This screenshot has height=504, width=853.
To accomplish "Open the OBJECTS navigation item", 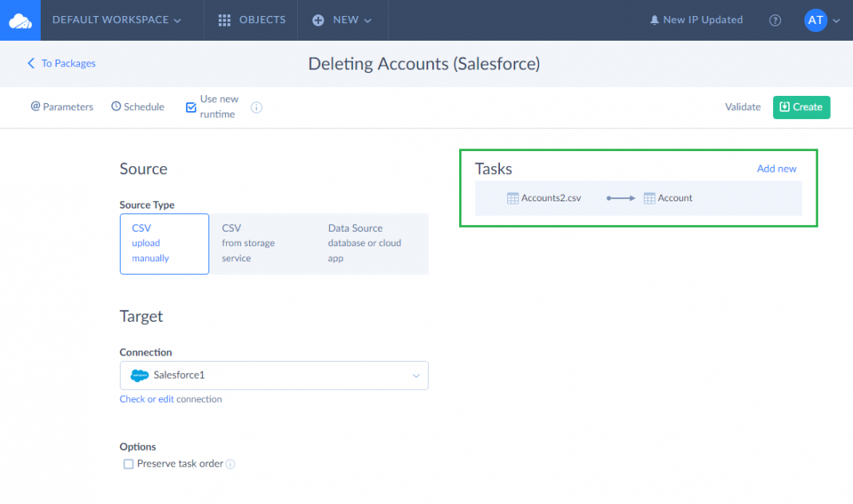I will click(x=250, y=20).
